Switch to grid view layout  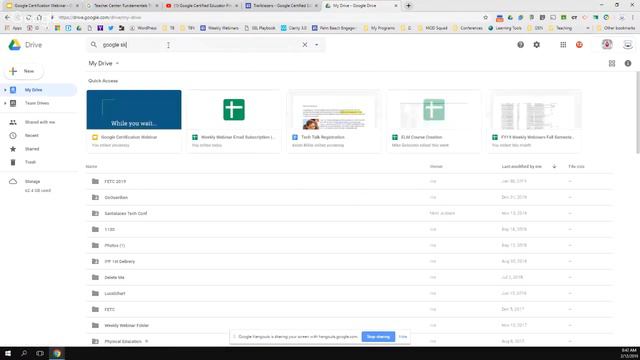click(x=612, y=63)
